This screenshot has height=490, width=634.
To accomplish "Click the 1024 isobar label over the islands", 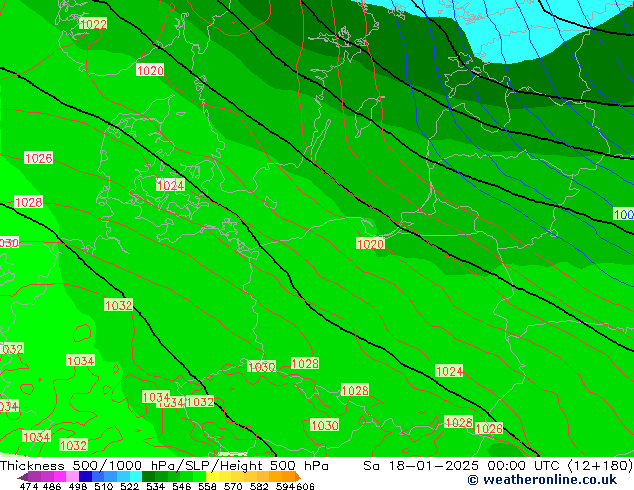I will 170,185.
